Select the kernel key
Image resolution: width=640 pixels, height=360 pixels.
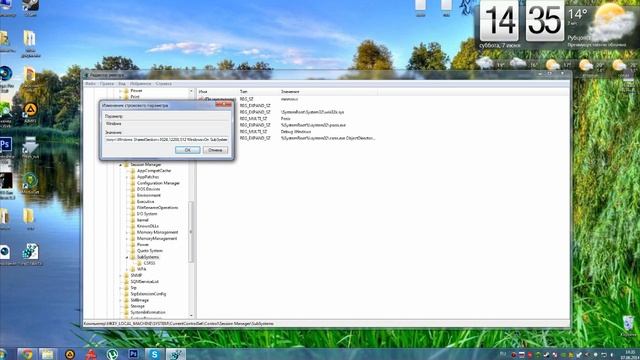point(142,220)
